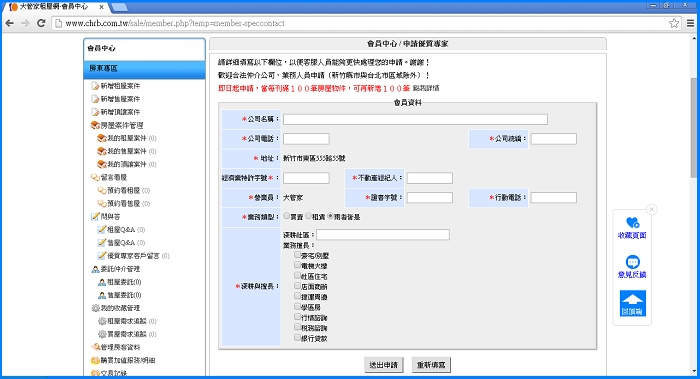
Task: Click the 預約看租屋 chat bubble icon
Action: [102, 190]
